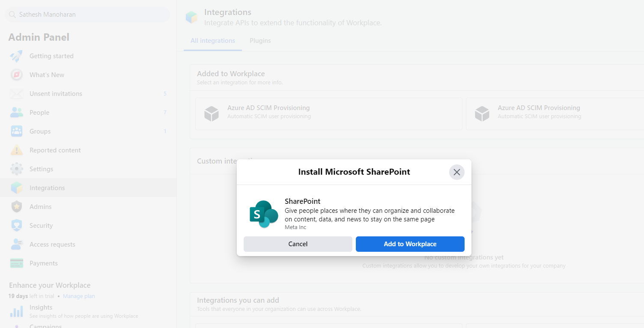This screenshot has width=644, height=328.
Task: Click the Insights bar chart icon
Action: tap(16, 311)
